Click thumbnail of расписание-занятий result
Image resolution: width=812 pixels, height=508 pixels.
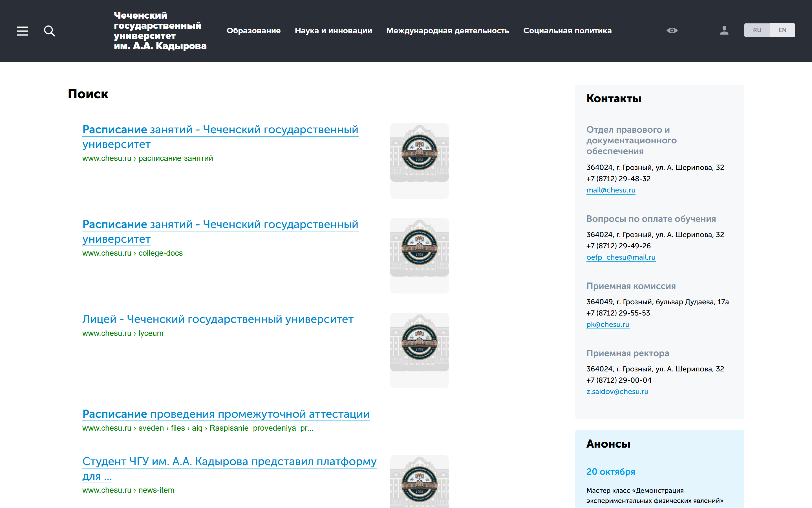click(x=419, y=152)
